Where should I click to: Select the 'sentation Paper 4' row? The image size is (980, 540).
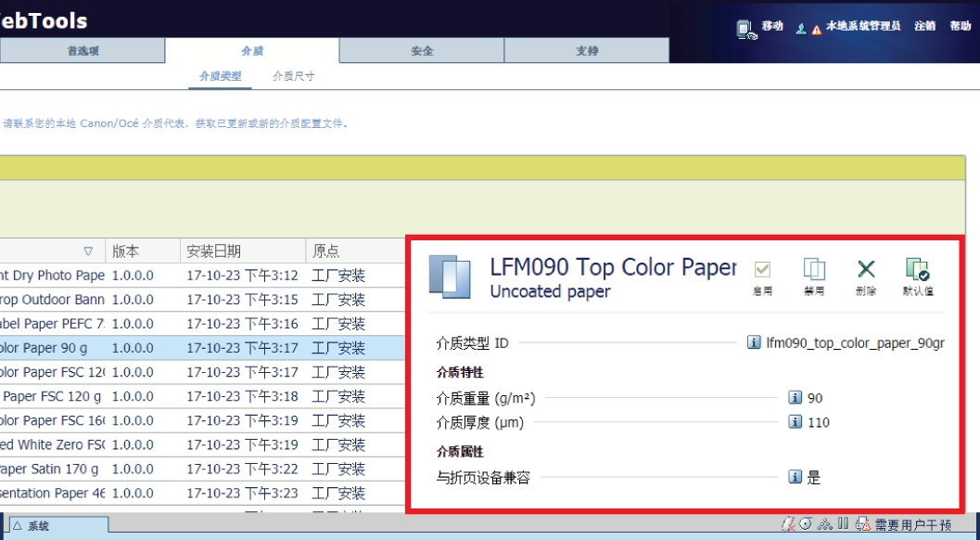(202, 493)
